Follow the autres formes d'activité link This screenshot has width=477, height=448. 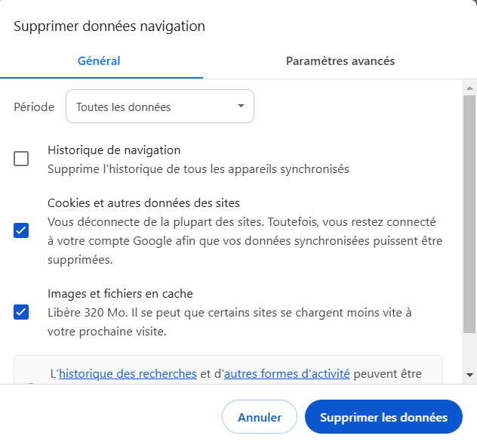coord(287,373)
